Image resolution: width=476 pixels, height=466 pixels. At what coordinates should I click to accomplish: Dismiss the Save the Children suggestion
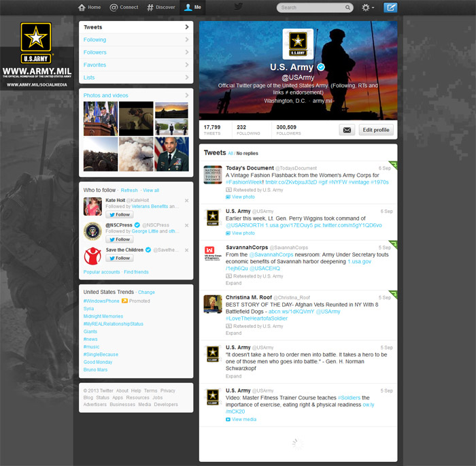[x=187, y=250]
